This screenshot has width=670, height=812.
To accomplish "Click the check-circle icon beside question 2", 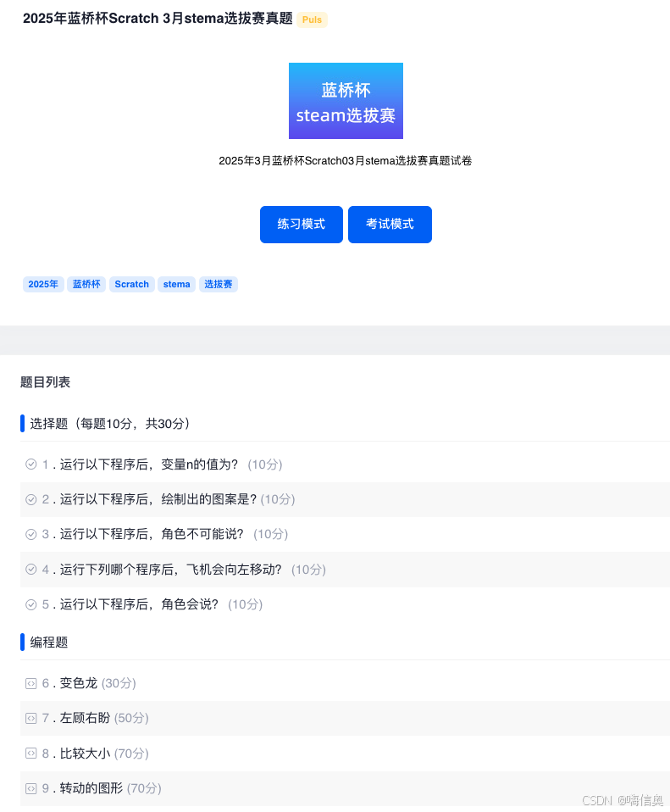I will coord(31,499).
